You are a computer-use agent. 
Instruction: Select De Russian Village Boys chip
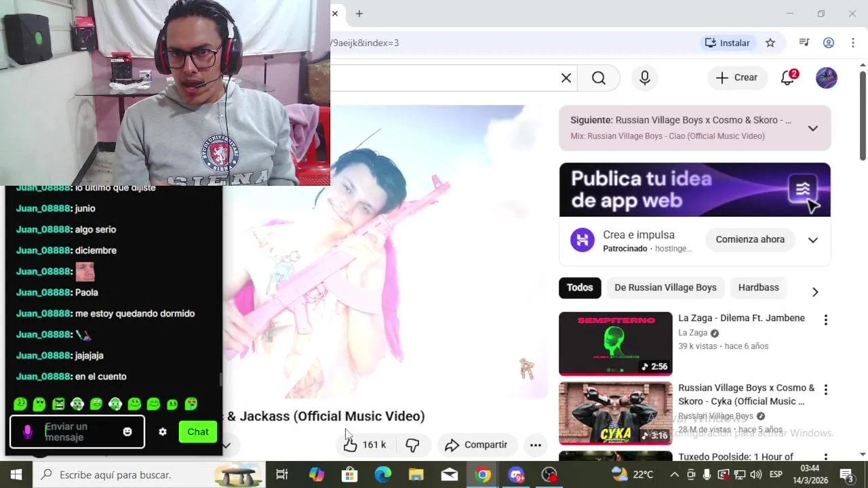click(665, 287)
